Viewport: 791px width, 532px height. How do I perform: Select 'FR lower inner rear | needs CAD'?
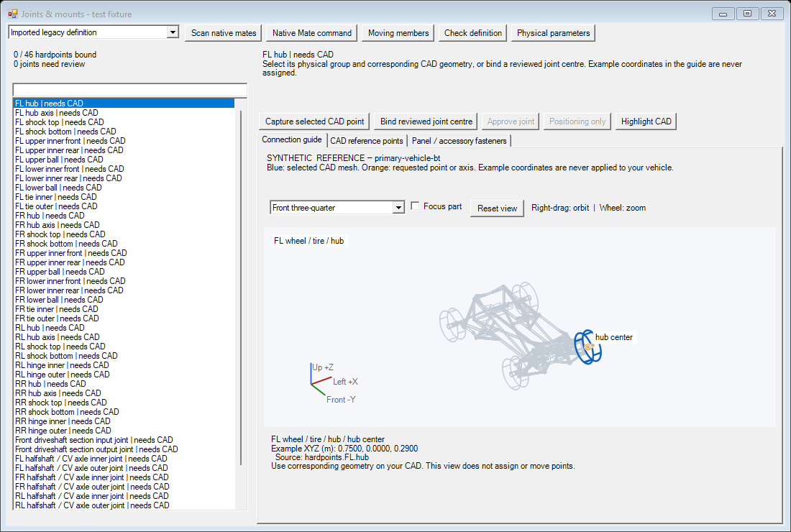124,290
